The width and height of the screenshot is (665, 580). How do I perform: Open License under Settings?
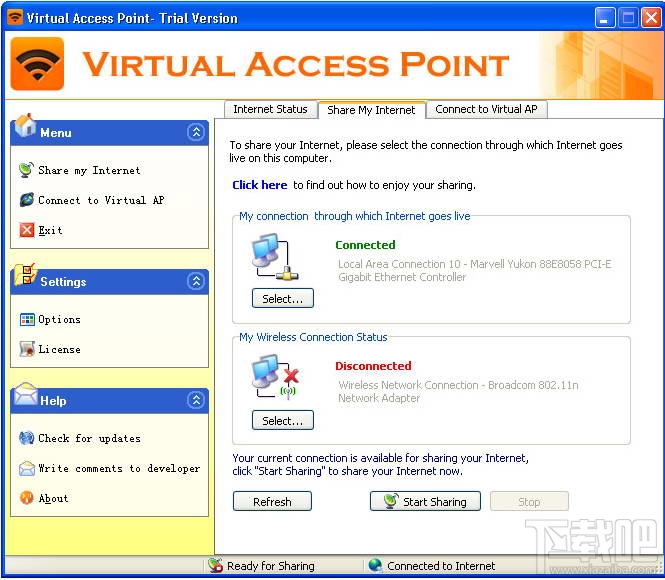pos(59,349)
